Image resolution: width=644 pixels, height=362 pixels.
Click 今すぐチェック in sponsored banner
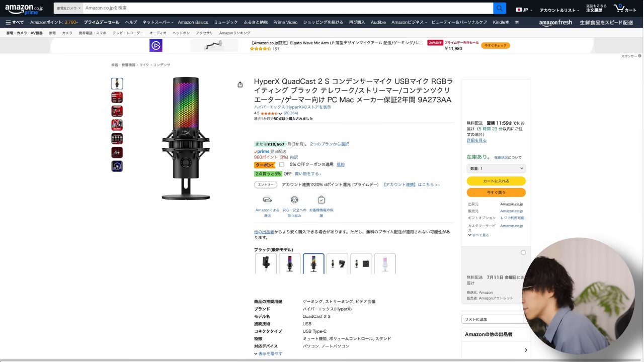(x=496, y=45)
